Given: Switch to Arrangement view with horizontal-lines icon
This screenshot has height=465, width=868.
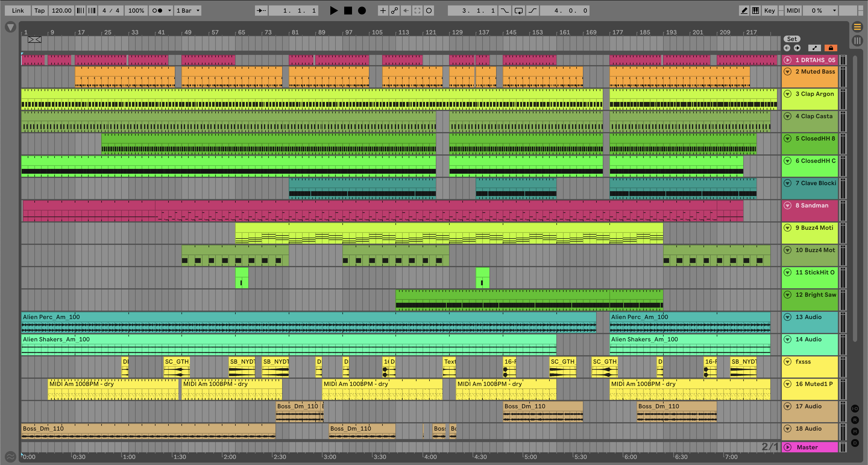Looking at the screenshot, I should click(x=857, y=27).
